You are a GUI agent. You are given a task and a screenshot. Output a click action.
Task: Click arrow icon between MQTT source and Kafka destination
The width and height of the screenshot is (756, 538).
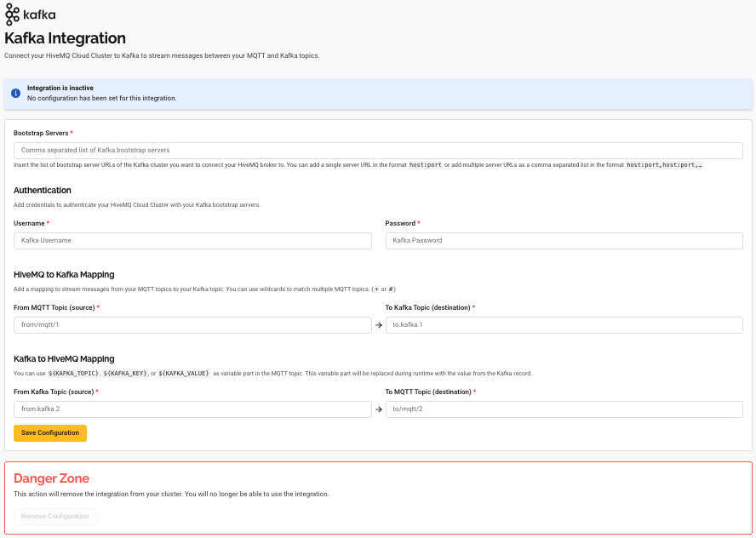(x=379, y=325)
